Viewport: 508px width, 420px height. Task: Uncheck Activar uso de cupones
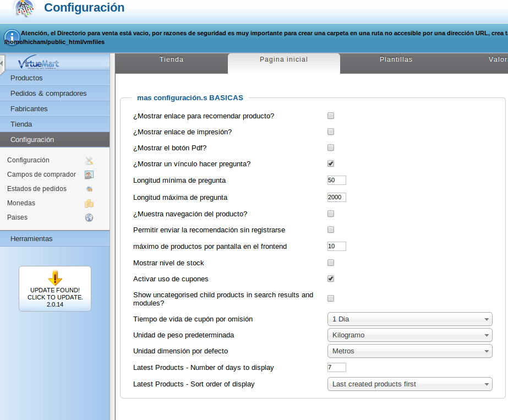pos(330,279)
